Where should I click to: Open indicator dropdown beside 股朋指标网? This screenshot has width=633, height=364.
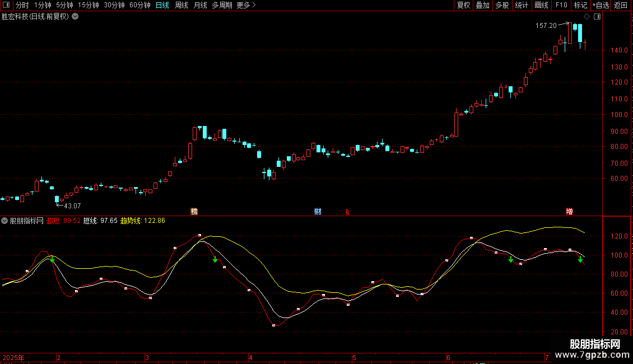[x=4, y=221]
